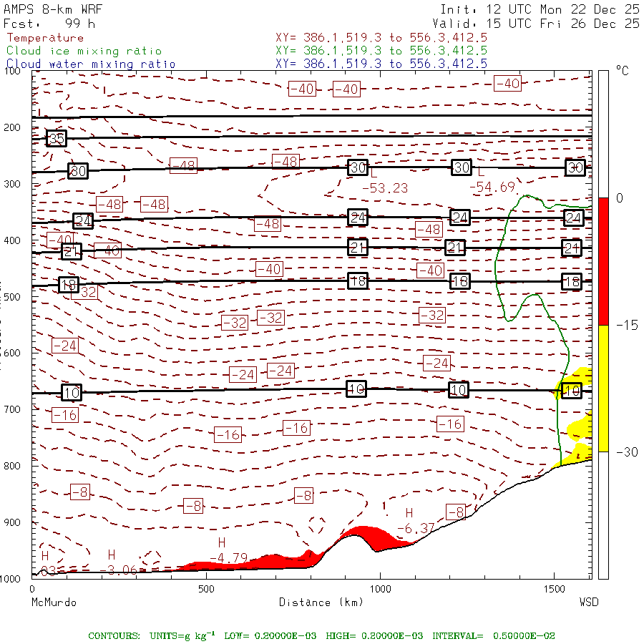Click the "L -53.23" temperature minimum marker
The height and width of the screenshot is (644, 644).
coord(385,181)
